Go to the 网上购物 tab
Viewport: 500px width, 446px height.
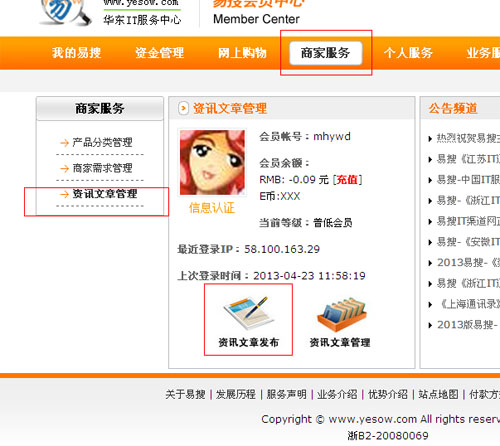click(242, 53)
